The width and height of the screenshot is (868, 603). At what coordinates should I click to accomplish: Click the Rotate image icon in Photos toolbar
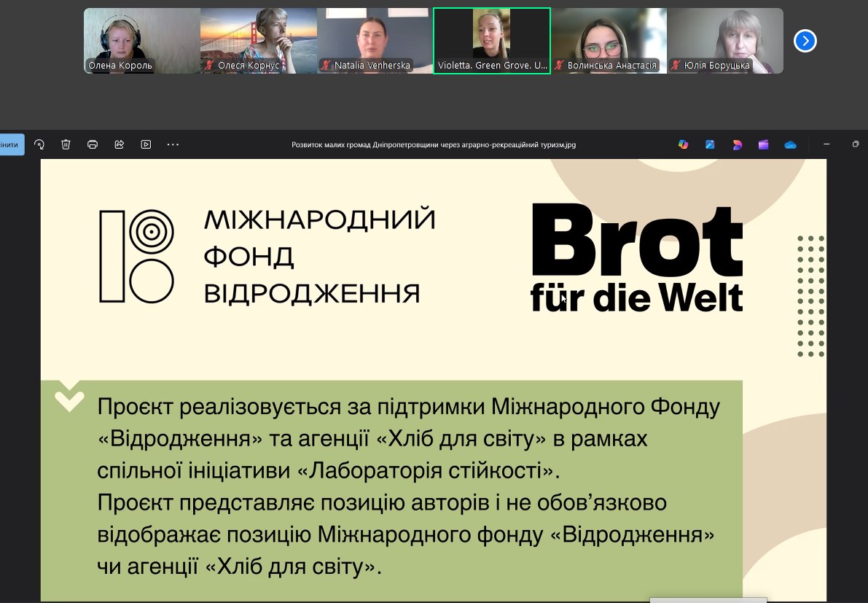point(39,144)
